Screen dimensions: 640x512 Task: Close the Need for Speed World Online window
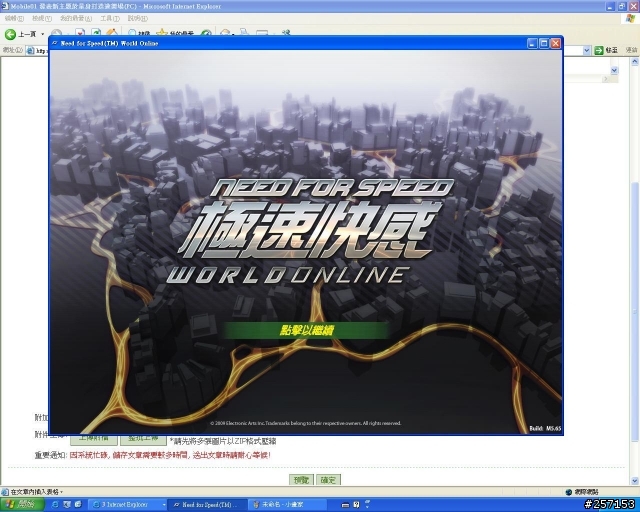pyautogui.click(x=556, y=43)
